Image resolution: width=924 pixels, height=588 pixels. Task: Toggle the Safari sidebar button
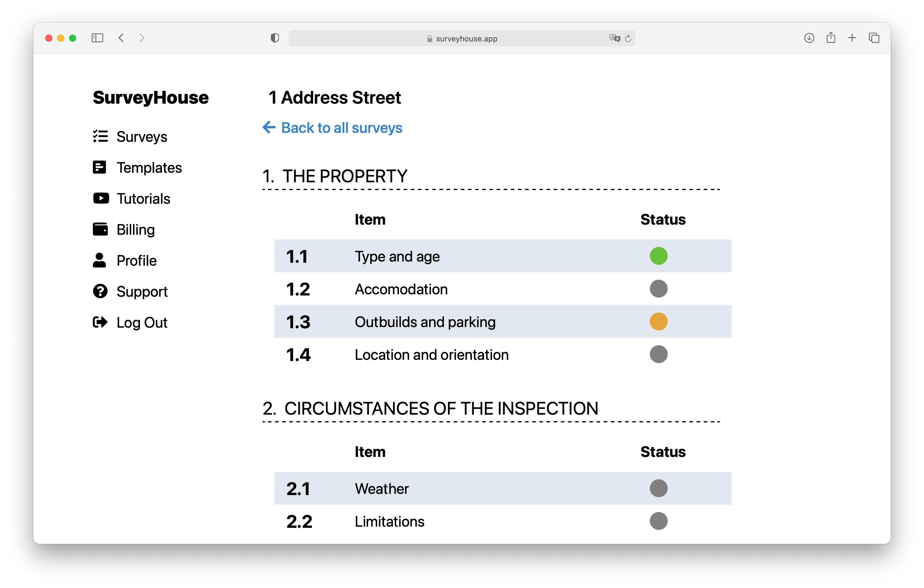(97, 38)
